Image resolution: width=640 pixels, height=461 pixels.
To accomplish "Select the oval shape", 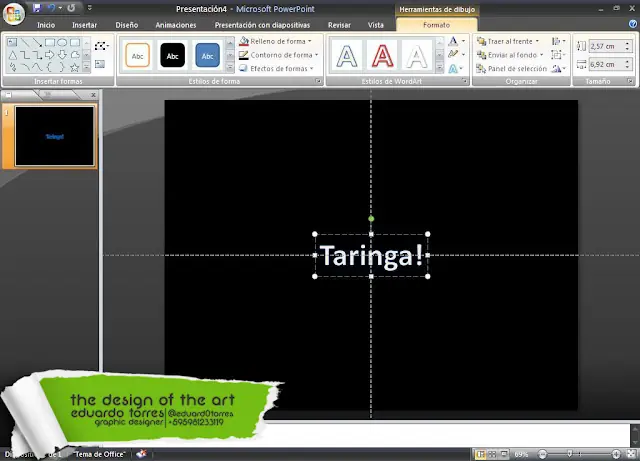I will click(x=62, y=42).
